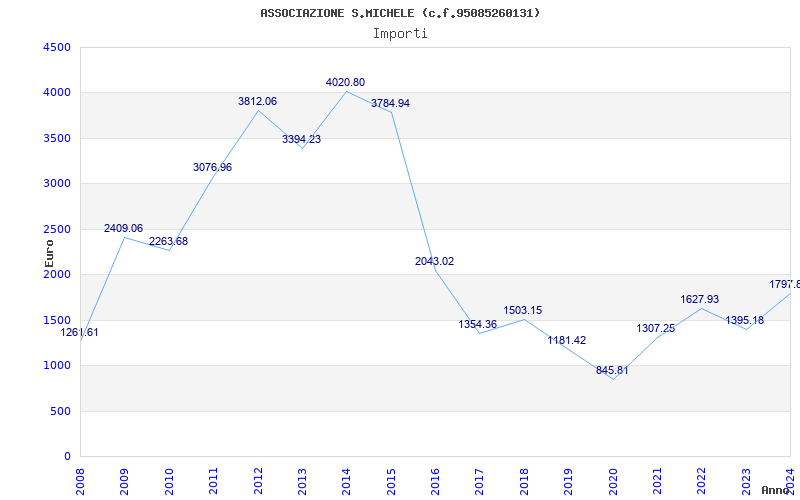Viewport: 800px width, 500px height.
Task: Click the data label 1181.42
Action: (567, 340)
